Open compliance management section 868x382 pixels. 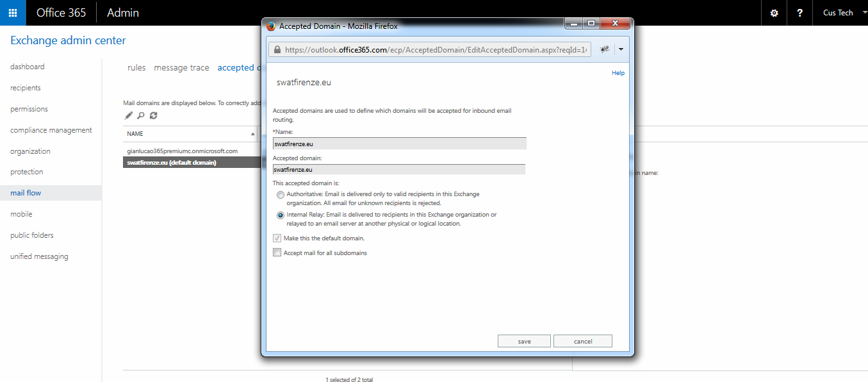(51, 130)
